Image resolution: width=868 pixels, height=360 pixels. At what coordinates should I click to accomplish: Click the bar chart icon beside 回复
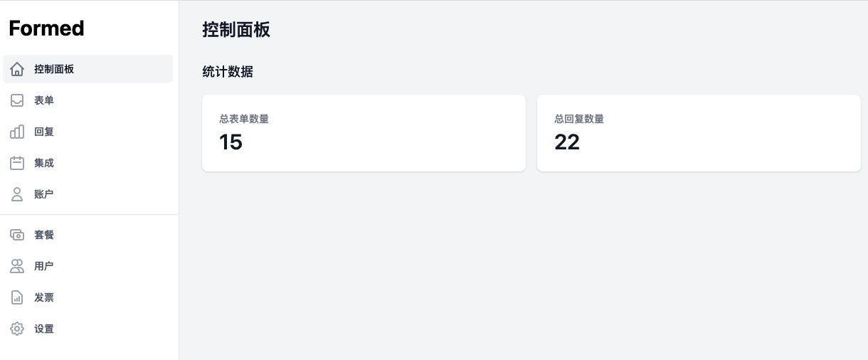18,132
